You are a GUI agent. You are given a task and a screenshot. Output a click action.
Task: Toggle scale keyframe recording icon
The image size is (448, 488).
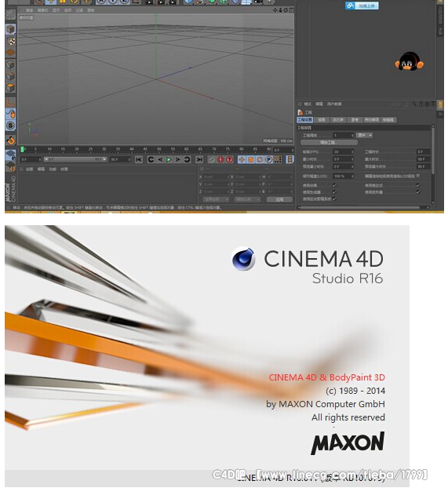(x=250, y=159)
